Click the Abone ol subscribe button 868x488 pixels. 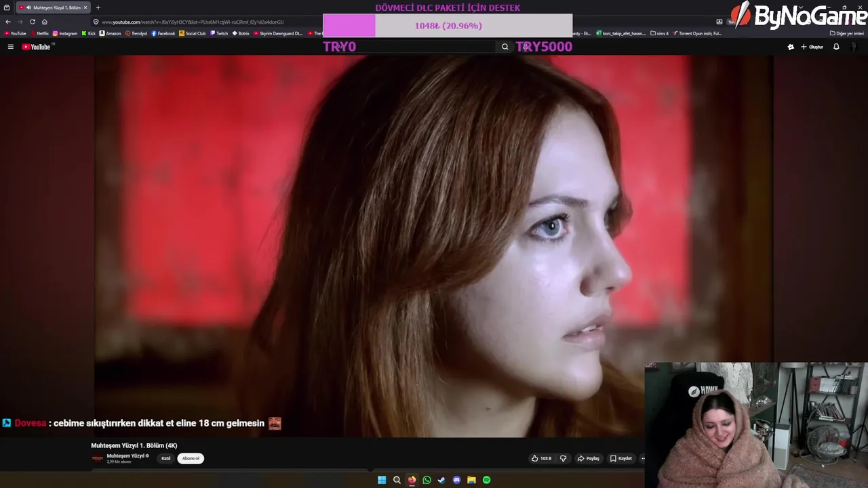pos(191,458)
